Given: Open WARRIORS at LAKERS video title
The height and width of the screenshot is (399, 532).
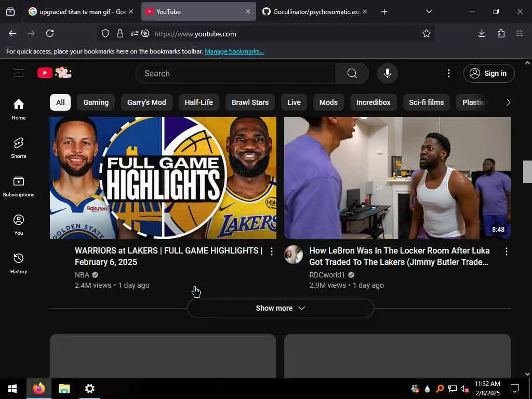Looking at the screenshot, I should 169,256.
